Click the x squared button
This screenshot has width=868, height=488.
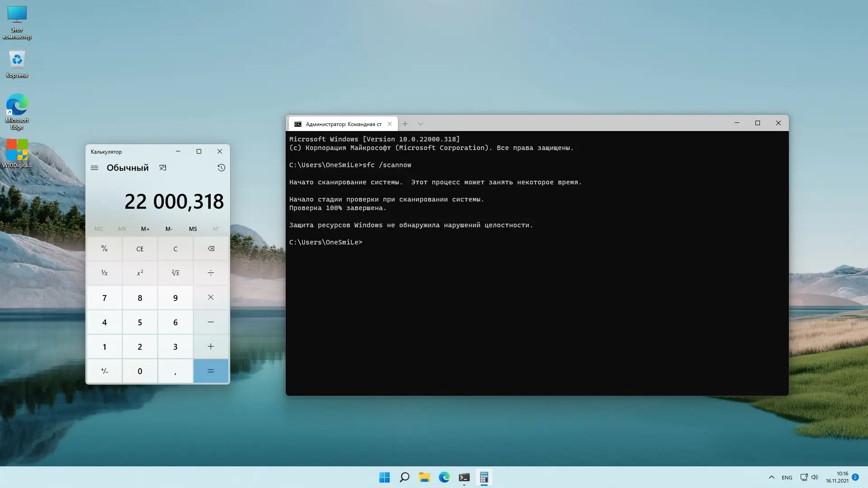pyautogui.click(x=140, y=273)
